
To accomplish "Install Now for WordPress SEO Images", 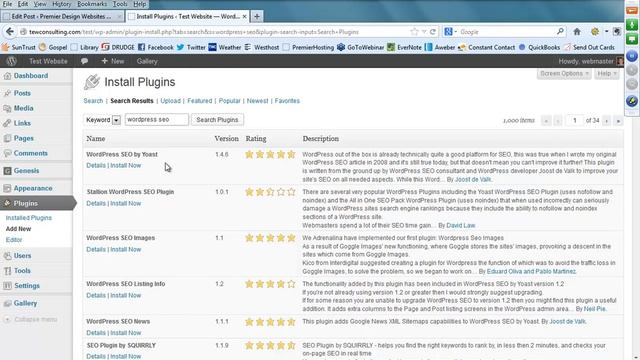I will (126, 250).
